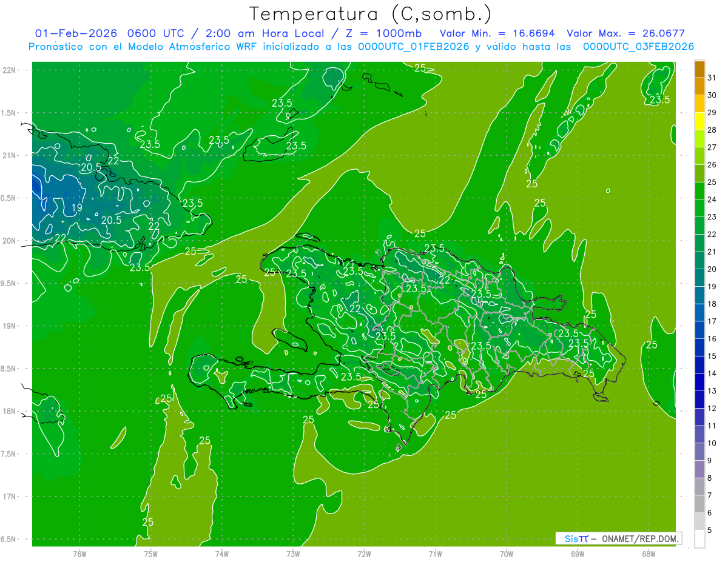Click the '25' colorbar scale label
Screen dimensions: 728x562
click(712, 182)
